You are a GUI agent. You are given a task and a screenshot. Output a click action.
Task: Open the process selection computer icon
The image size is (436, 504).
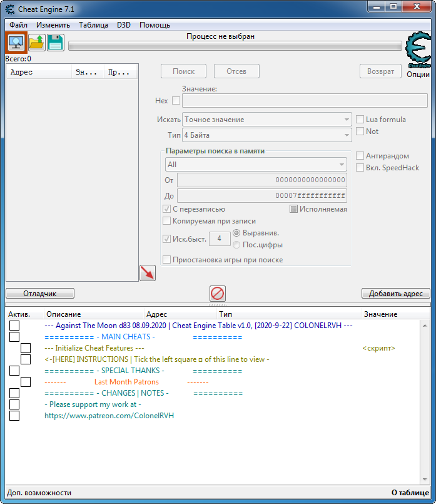point(16,43)
